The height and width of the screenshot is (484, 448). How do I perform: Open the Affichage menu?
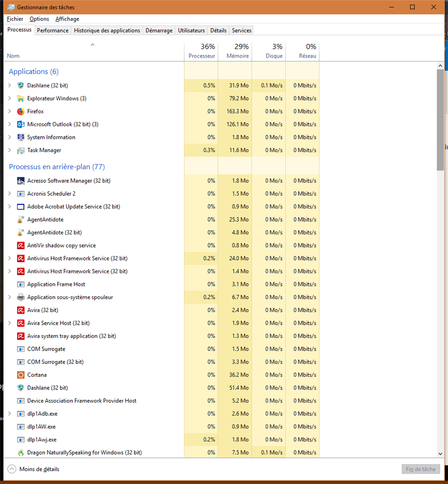point(67,19)
